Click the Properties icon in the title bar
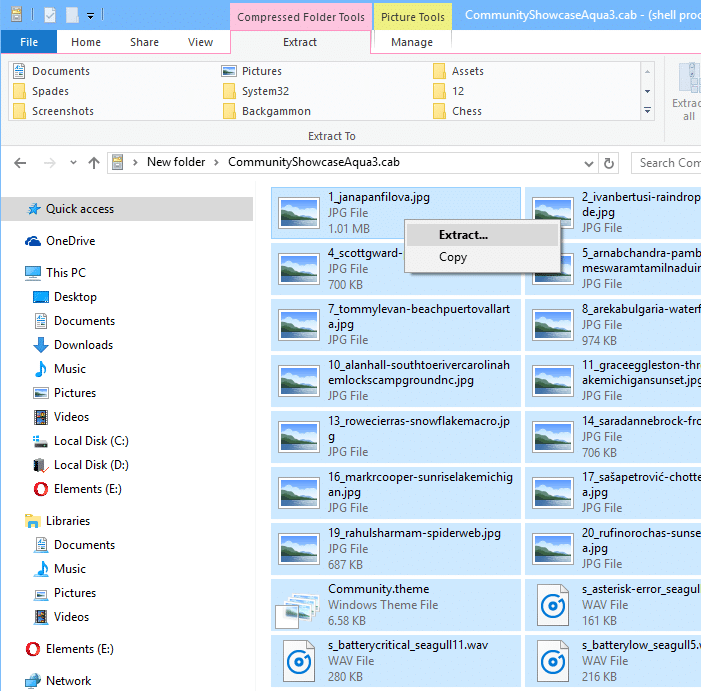 click(50, 15)
